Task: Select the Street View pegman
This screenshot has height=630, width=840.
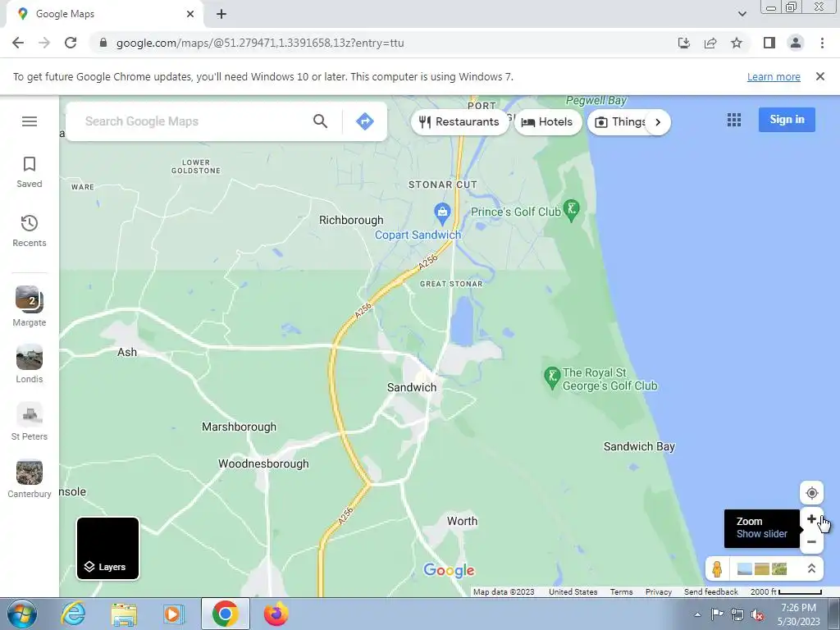Action: pos(717,568)
